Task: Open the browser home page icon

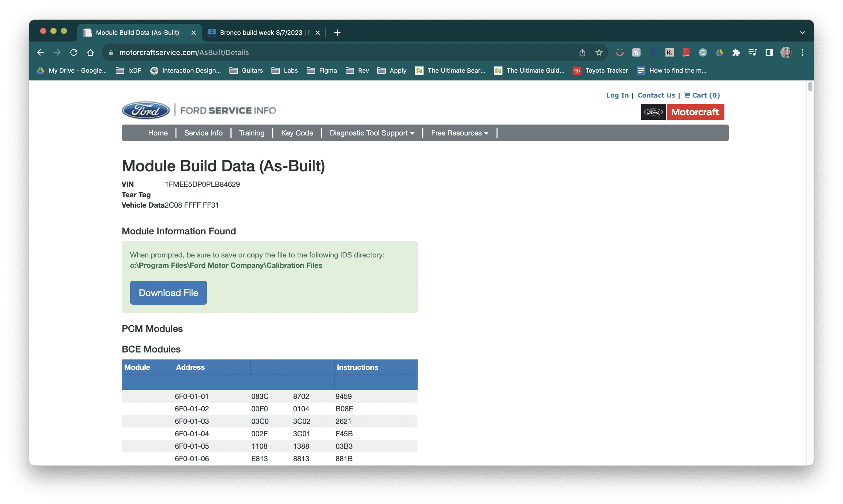Action: pyautogui.click(x=90, y=52)
